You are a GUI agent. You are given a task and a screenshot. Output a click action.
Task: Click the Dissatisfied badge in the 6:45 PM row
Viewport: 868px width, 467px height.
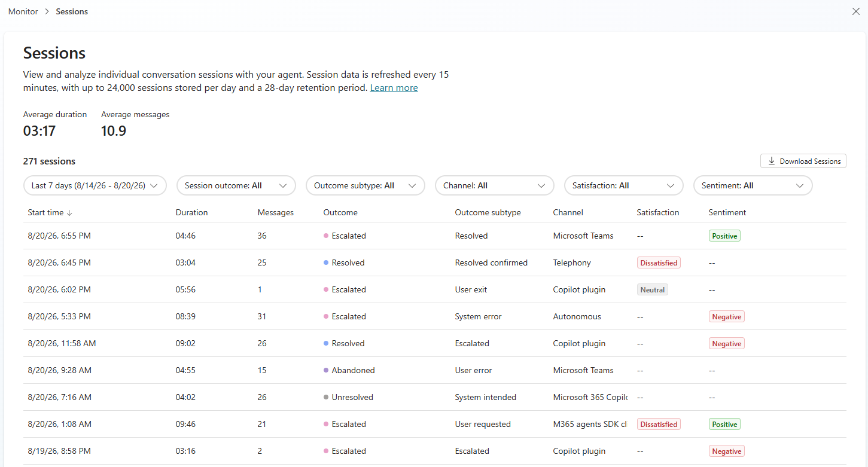coord(659,263)
